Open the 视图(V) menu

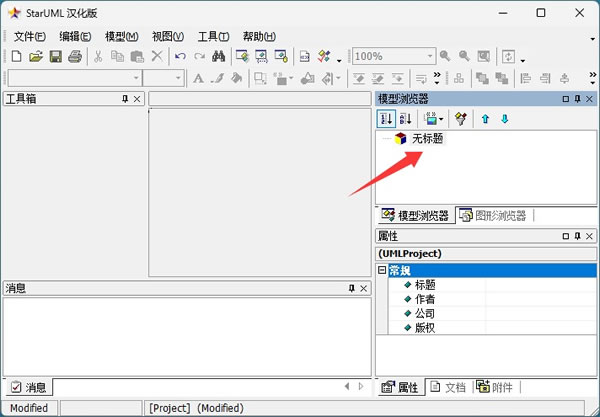point(168,37)
